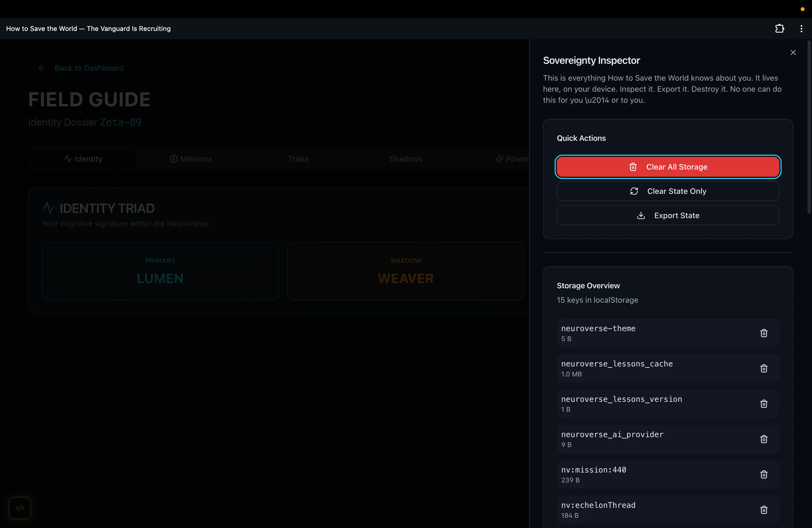Click the neuroverse_lessons_version key name
Image resolution: width=812 pixels, height=528 pixels.
(622, 399)
